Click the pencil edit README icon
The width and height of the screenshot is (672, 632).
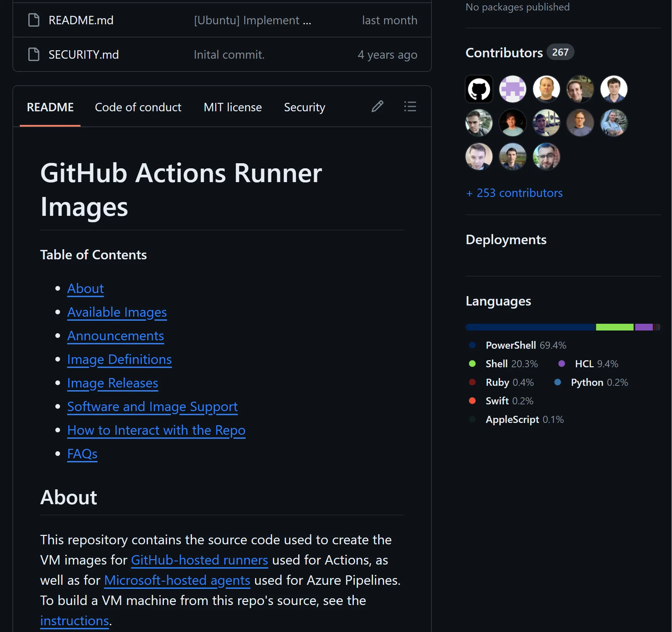coord(377,107)
